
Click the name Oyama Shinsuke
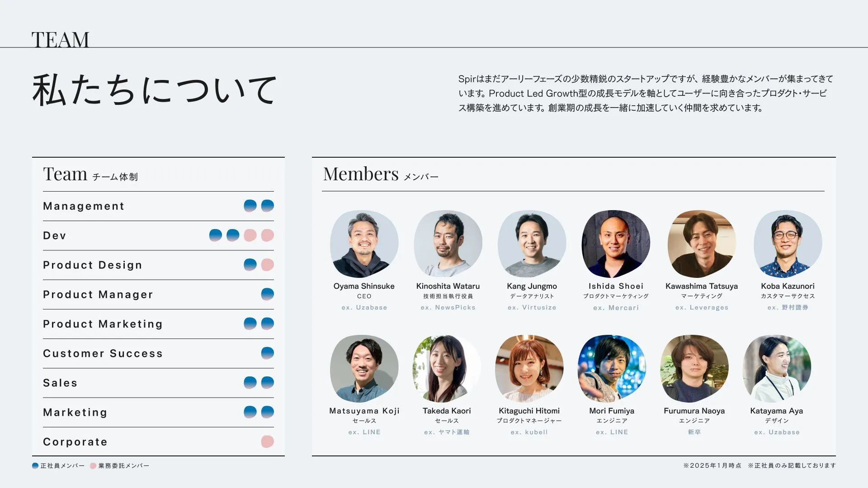[x=364, y=286]
